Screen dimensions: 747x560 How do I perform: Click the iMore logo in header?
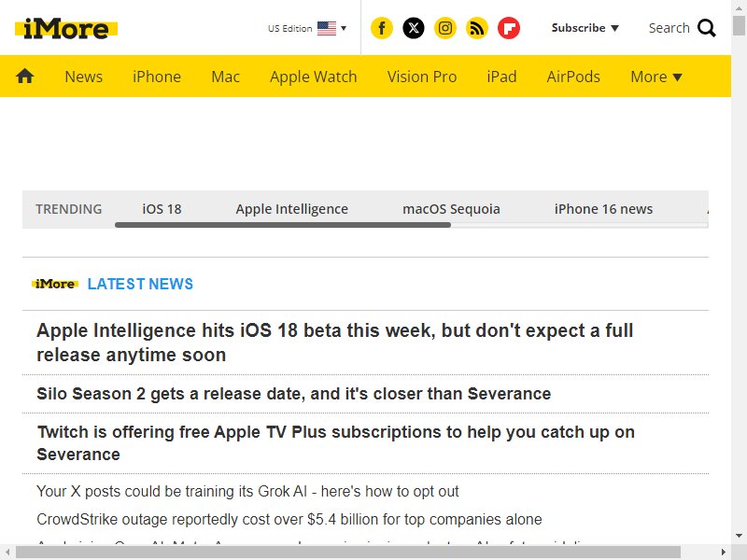click(x=66, y=29)
